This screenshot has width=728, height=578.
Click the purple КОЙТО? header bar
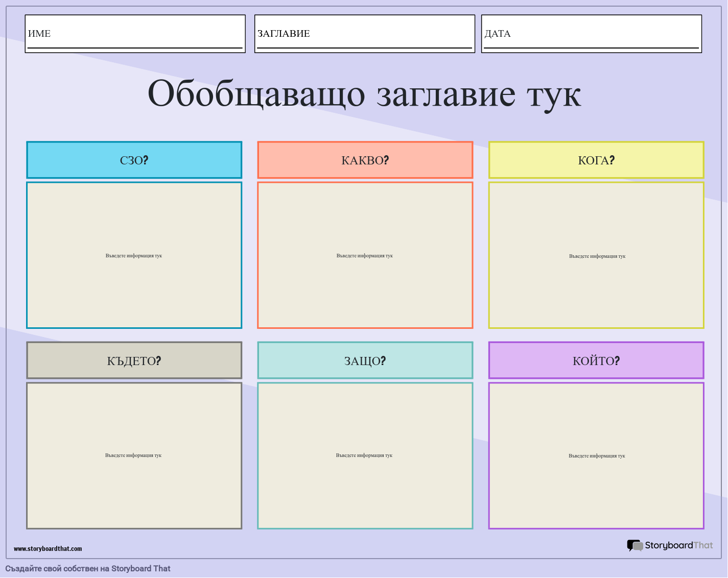click(596, 360)
